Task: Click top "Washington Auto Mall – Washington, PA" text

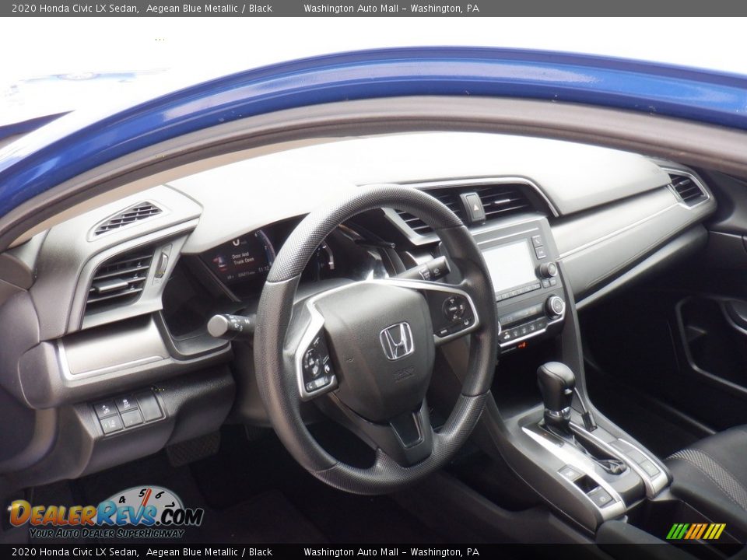Action: tap(391, 9)
